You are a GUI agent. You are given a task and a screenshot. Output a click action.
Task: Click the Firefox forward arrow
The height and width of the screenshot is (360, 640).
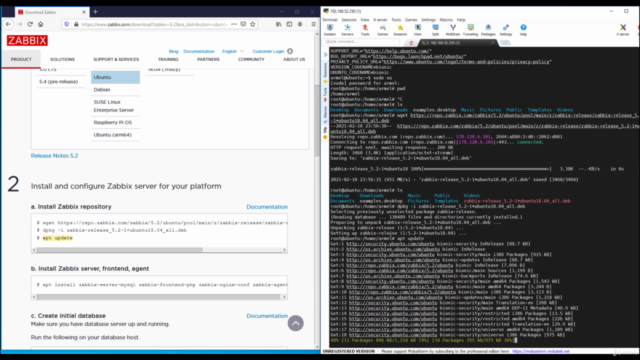point(19,24)
